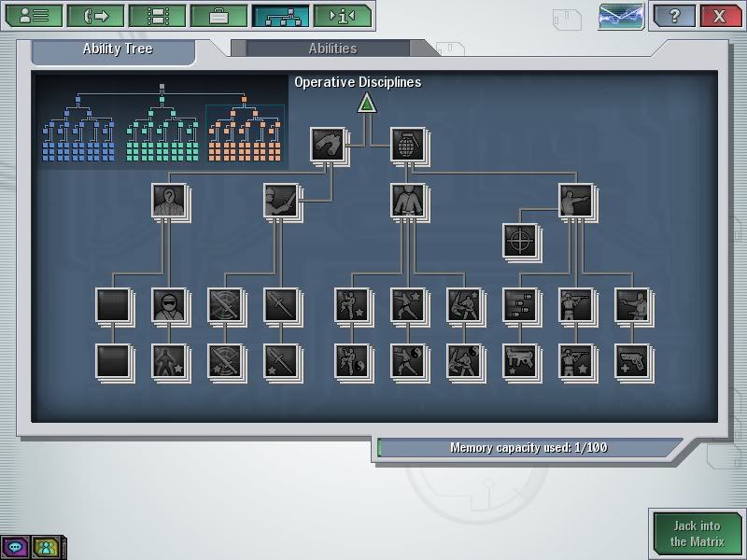Click the film strip toolbar button
Screen dimensions: 747x560
[157, 16]
